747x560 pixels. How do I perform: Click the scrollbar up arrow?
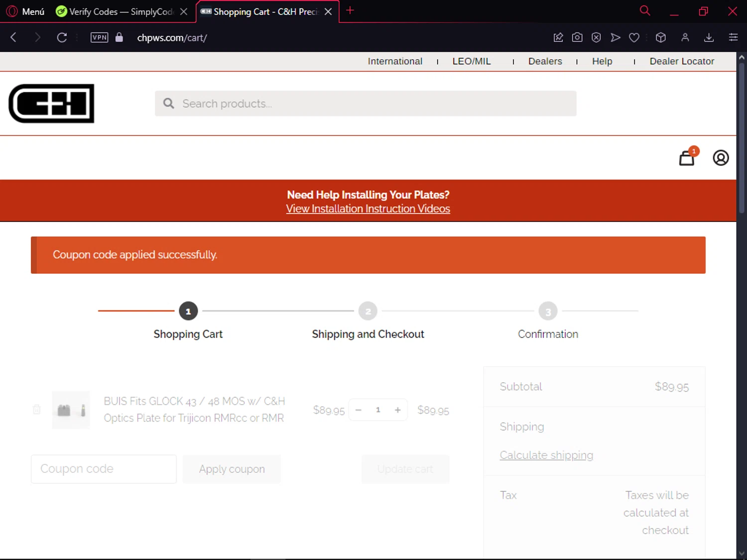pyautogui.click(x=742, y=57)
